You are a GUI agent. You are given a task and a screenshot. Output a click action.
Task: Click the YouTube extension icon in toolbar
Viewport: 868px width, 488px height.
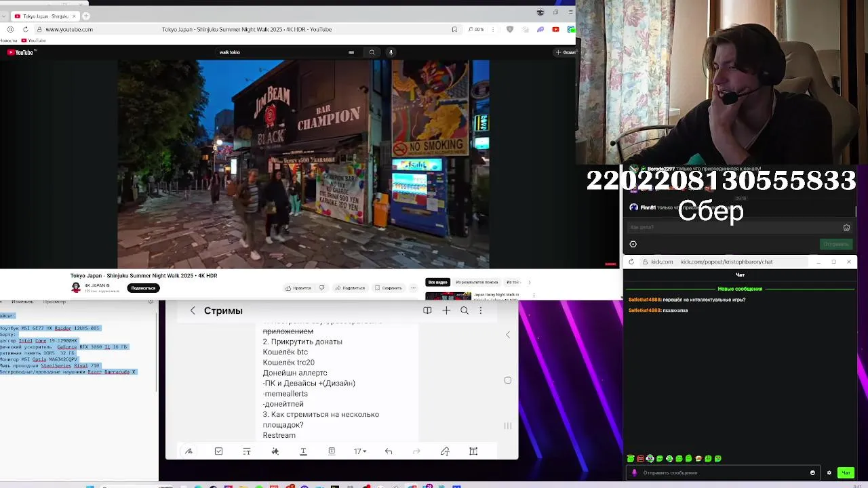click(555, 29)
